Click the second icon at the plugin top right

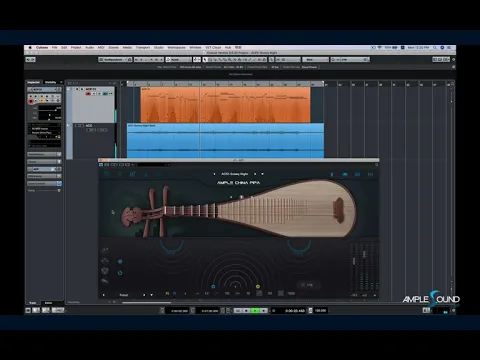pyautogui.click(x=345, y=174)
